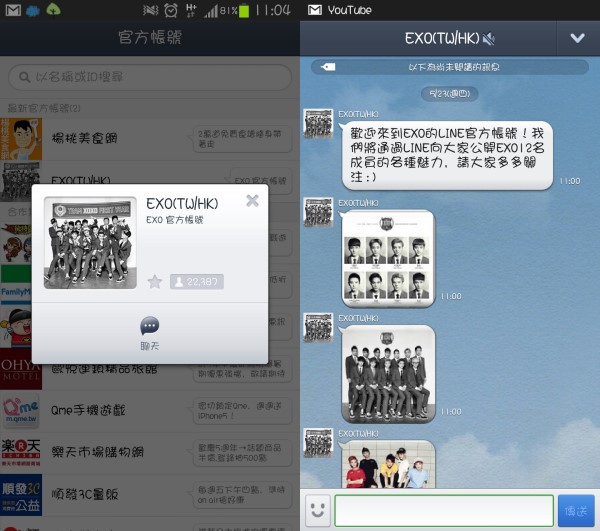Tap the alarm clock status icon
The image size is (600, 531).
point(171,10)
